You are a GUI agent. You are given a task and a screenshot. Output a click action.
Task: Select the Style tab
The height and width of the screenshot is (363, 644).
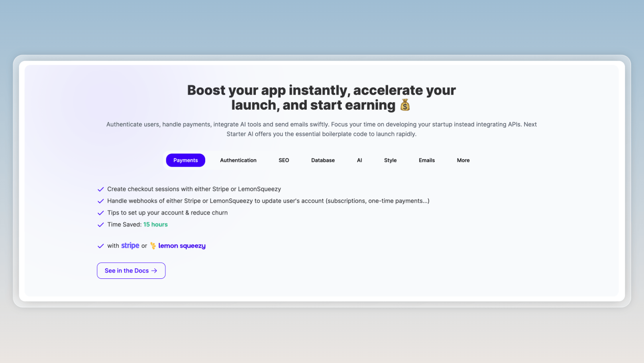coord(390,160)
